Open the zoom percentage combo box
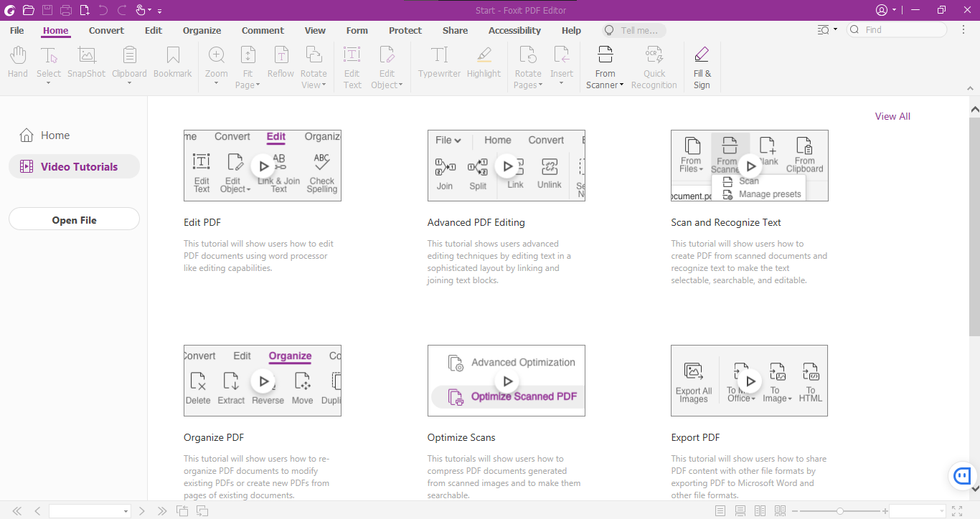 [x=918, y=511]
